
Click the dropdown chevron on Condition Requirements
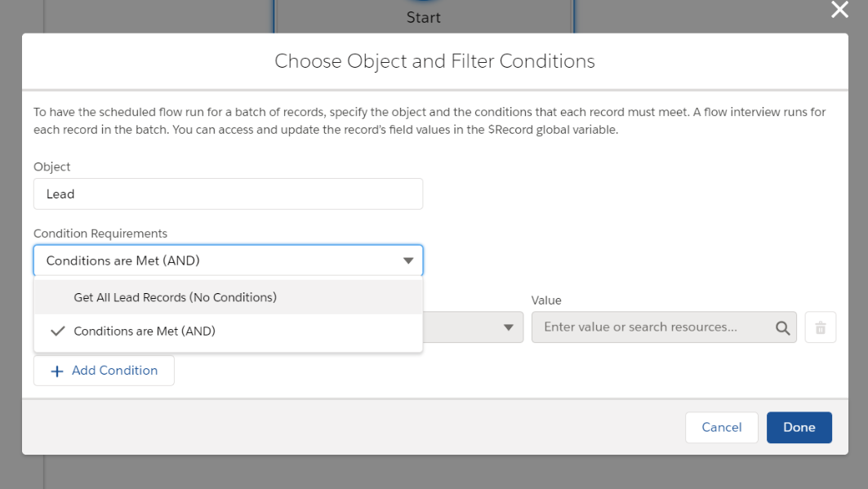(408, 260)
